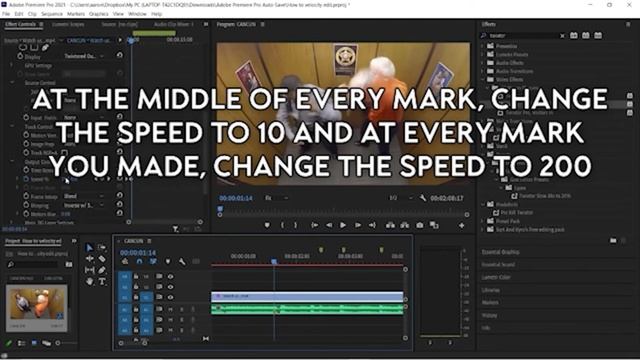Screen dimensions: 640x360
Task: Open timeline display settings wrench
Action: click(x=182, y=262)
